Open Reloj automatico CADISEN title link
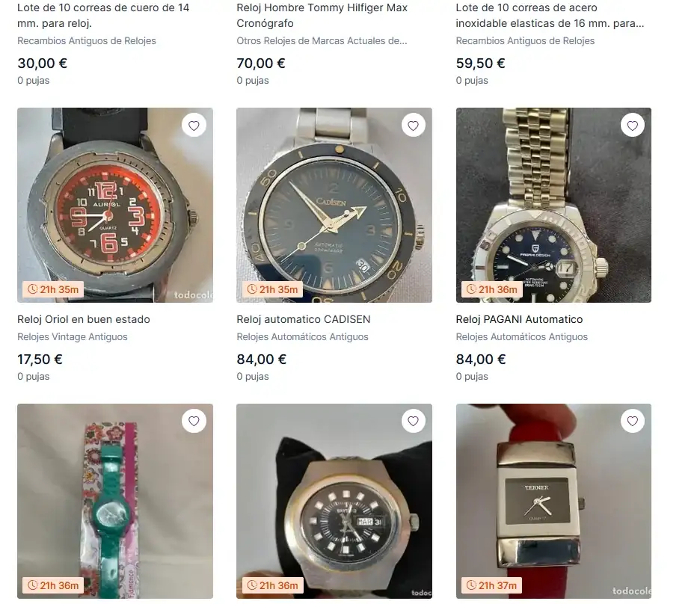This screenshot has width=700, height=604. (303, 319)
